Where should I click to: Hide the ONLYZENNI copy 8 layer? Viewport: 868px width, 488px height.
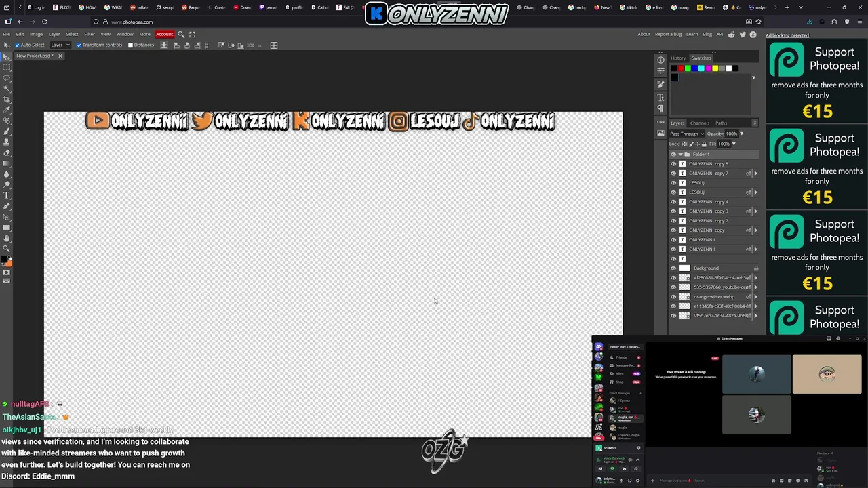673,164
